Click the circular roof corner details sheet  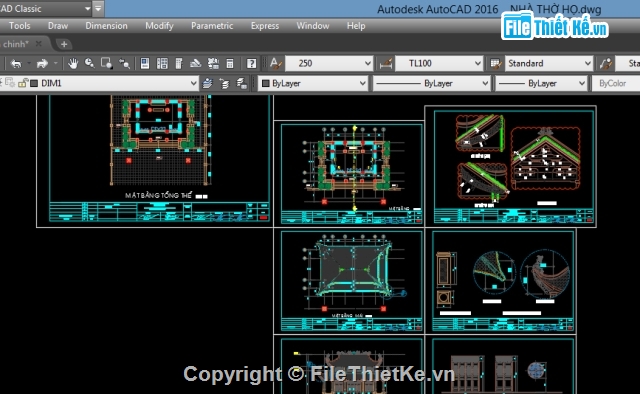(x=503, y=281)
